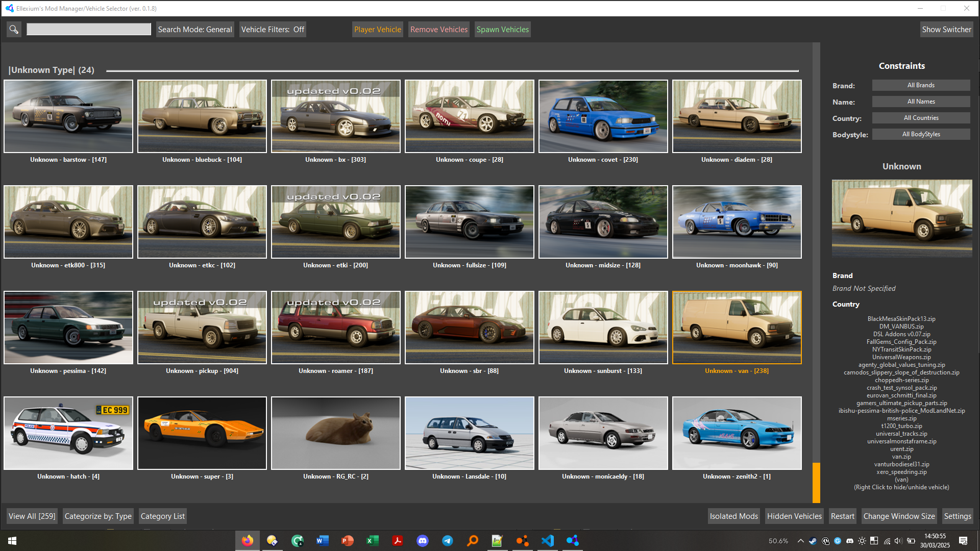Open PowerPoint from the taskbar
Screen dimensions: 980x551
(348, 541)
